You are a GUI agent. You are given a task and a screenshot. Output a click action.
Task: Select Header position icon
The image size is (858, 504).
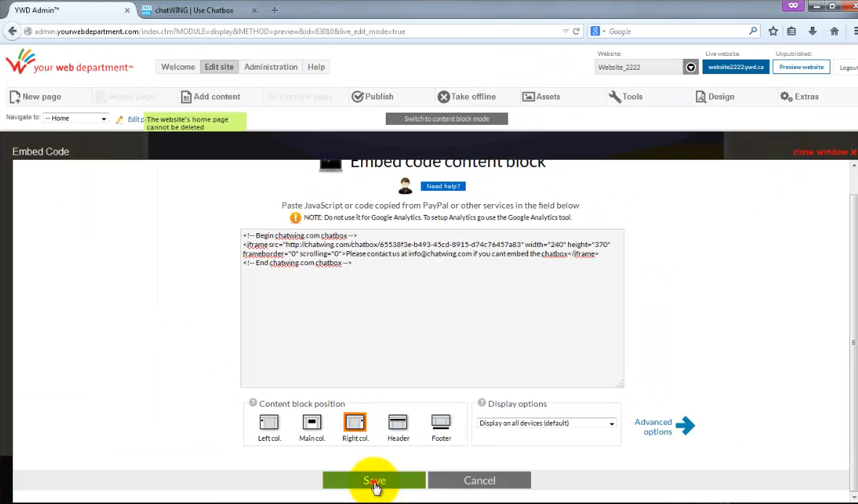tap(398, 423)
